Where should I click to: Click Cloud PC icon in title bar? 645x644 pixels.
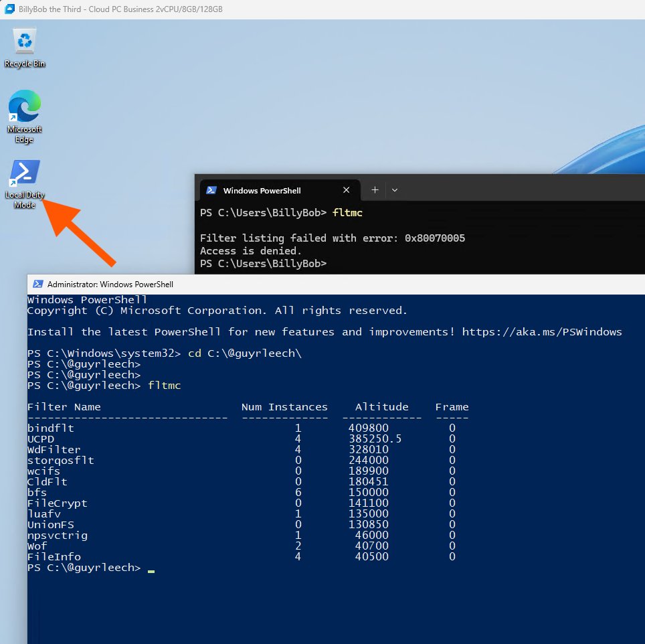[9, 9]
